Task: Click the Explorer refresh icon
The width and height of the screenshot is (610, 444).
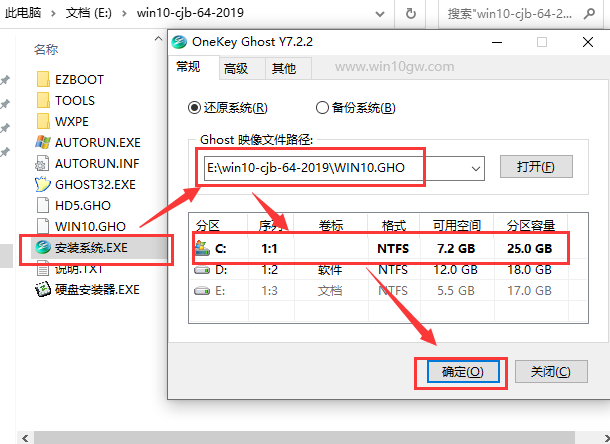Action: (x=411, y=14)
